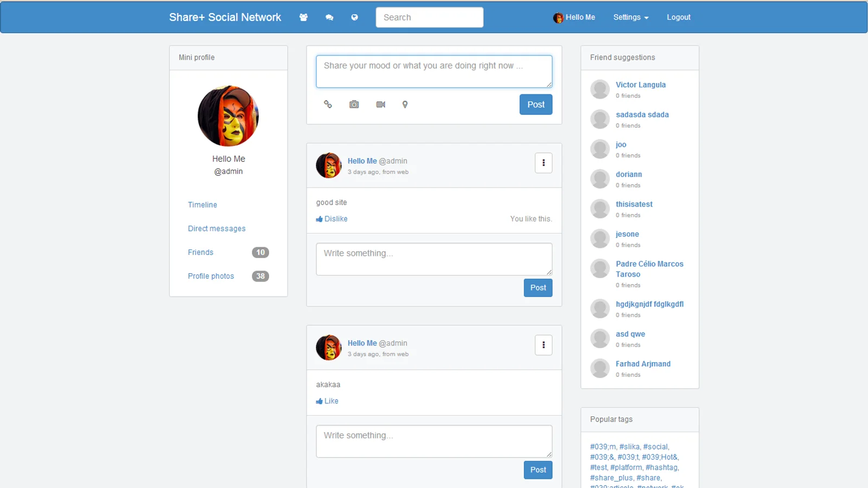Viewport: 868px width, 488px height.
Task: Add a video with the camcorder icon
Action: point(380,104)
